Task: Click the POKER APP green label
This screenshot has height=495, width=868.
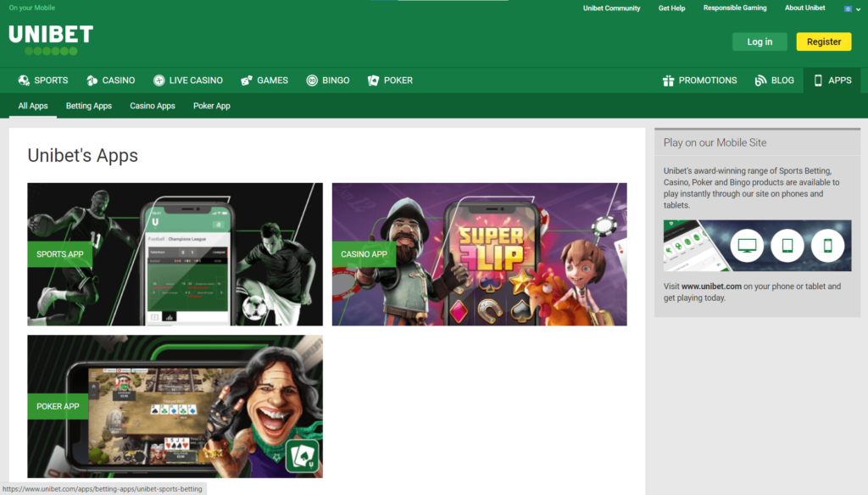Action: point(58,406)
